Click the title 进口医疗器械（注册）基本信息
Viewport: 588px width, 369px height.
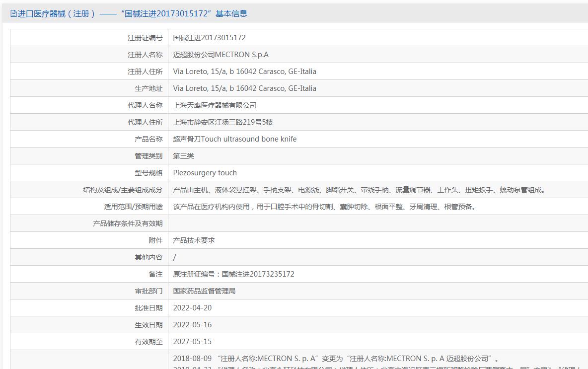133,14
